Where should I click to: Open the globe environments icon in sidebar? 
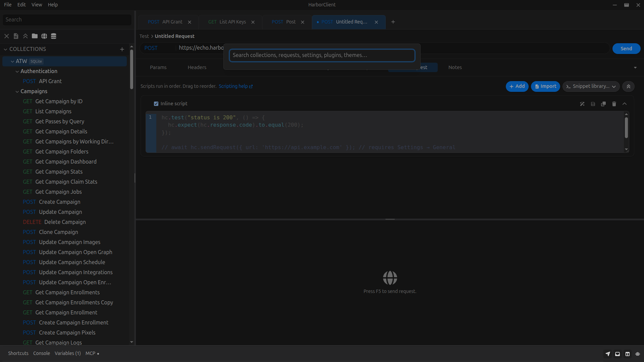pyautogui.click(x=44, y=36)
